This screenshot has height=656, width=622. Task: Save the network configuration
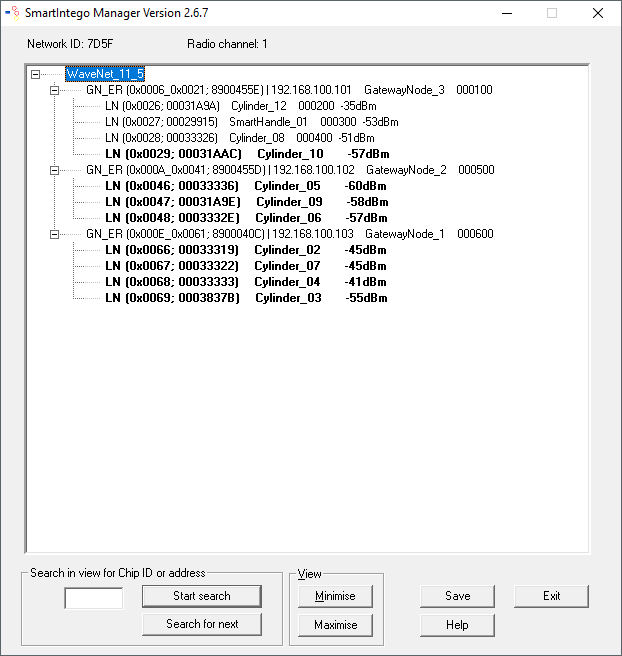click(457, 596)
